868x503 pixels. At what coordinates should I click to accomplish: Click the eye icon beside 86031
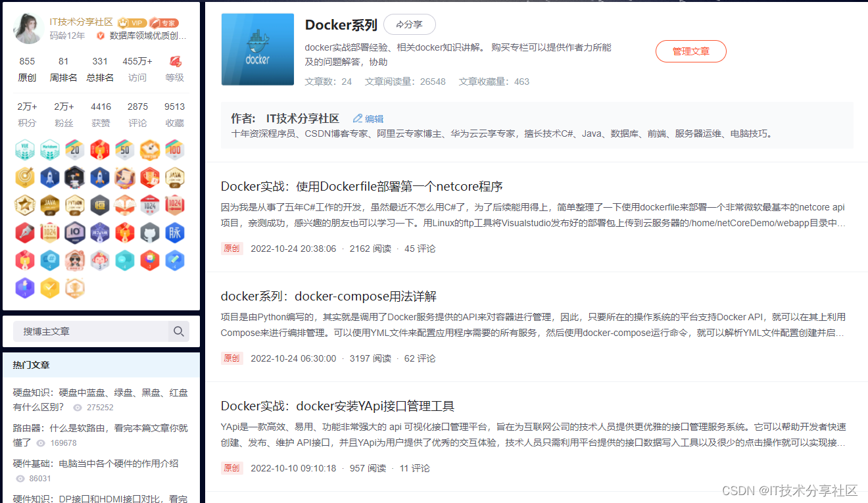20,479
